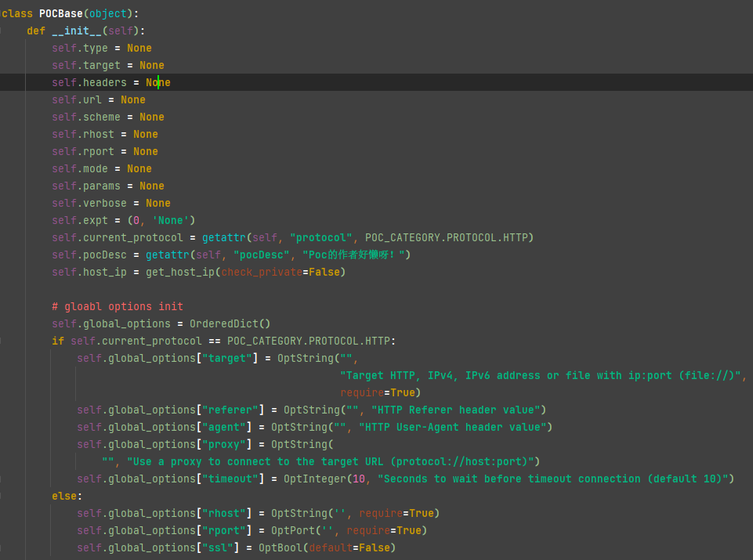Click the get_host_ip function call
Viewport: 753px width, 560px height.
(x=180, y=273)
